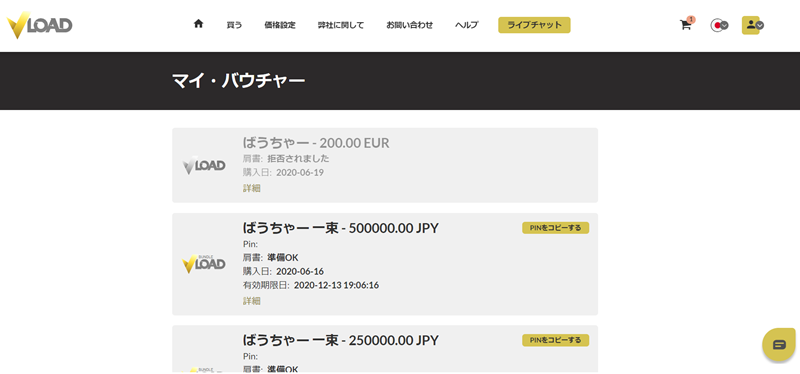This screenshot has height=374, width=800.
Task: Go to the home icon
Action: coord(198,23)
